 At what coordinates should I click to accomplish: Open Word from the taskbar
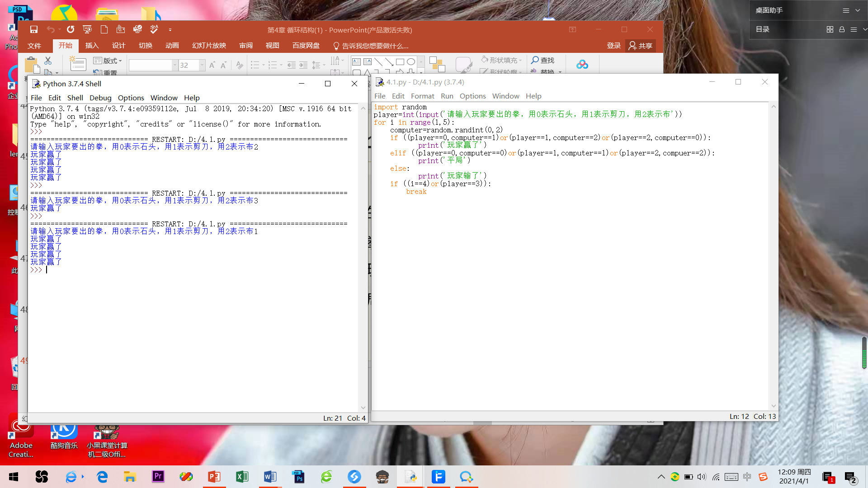(x=270, y=477)
